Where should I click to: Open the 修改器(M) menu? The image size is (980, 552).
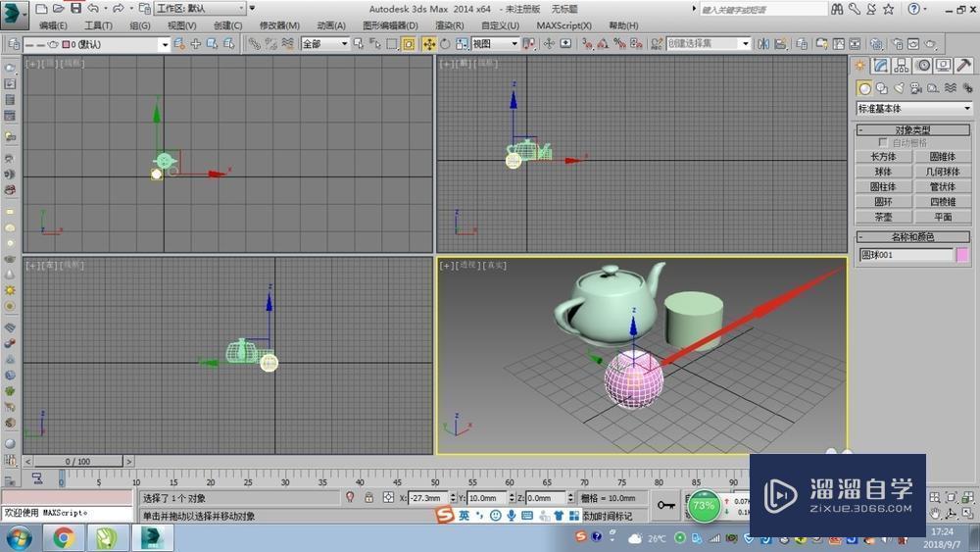tap(278, 25)
